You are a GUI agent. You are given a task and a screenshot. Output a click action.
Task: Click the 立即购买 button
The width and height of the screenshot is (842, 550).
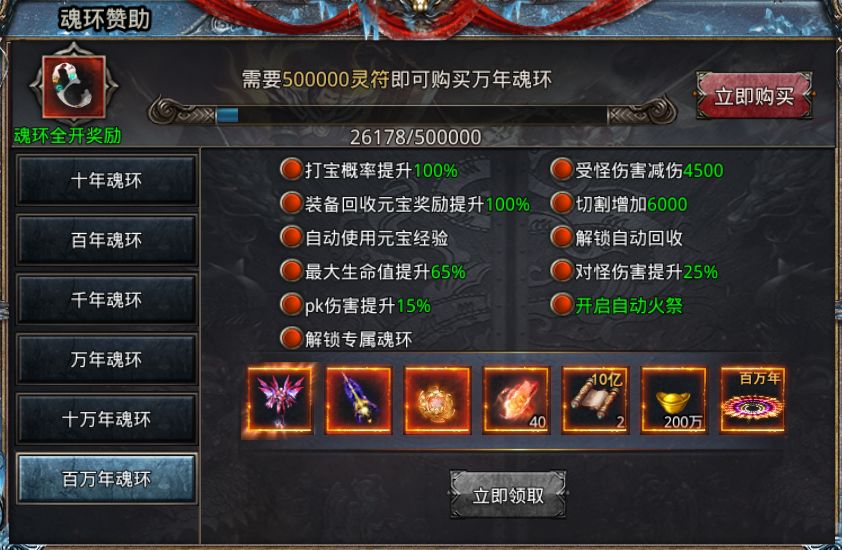(754, 96)
